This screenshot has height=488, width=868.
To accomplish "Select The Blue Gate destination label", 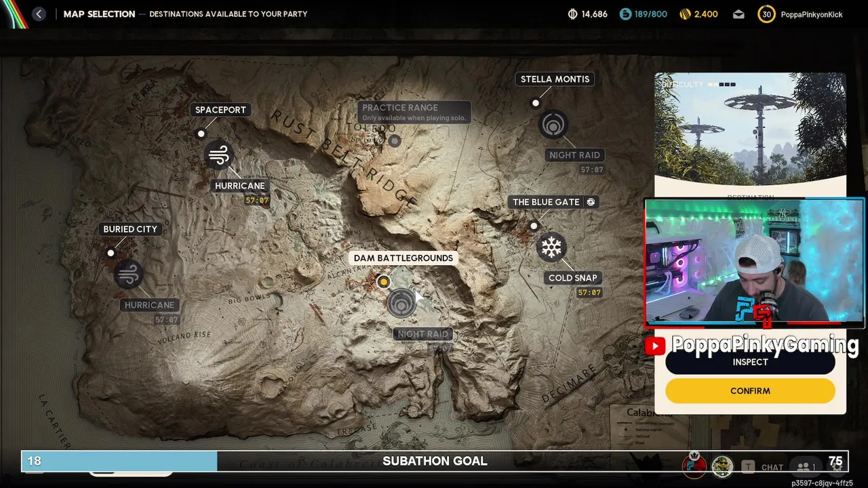I will point(553,202).
